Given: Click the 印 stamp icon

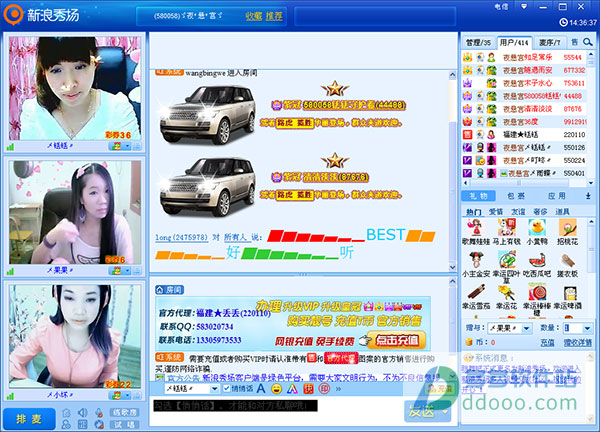Looking at the screenshot, I should pos(324,389).
